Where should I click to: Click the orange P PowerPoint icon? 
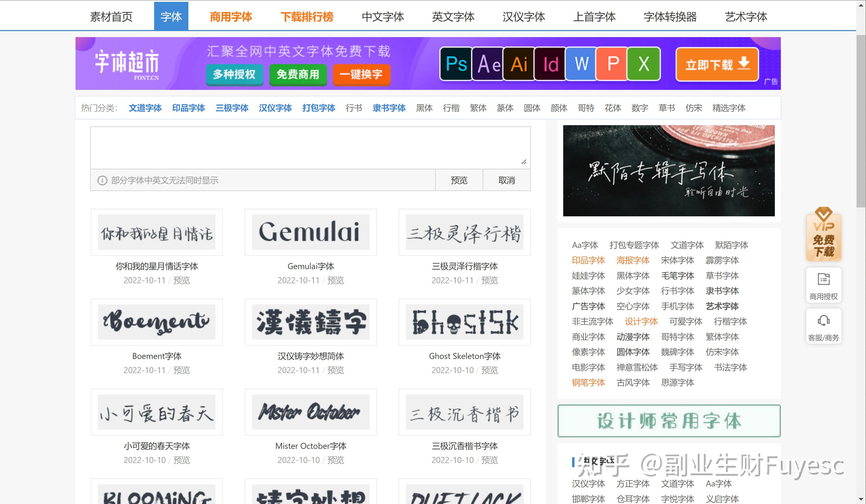[x=612, y=64]
